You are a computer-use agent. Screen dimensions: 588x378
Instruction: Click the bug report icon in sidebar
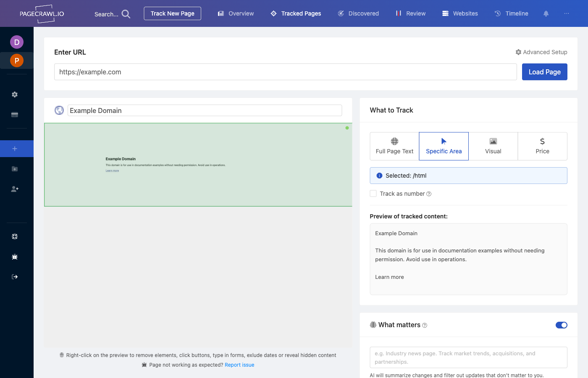[x=15, y=257]
